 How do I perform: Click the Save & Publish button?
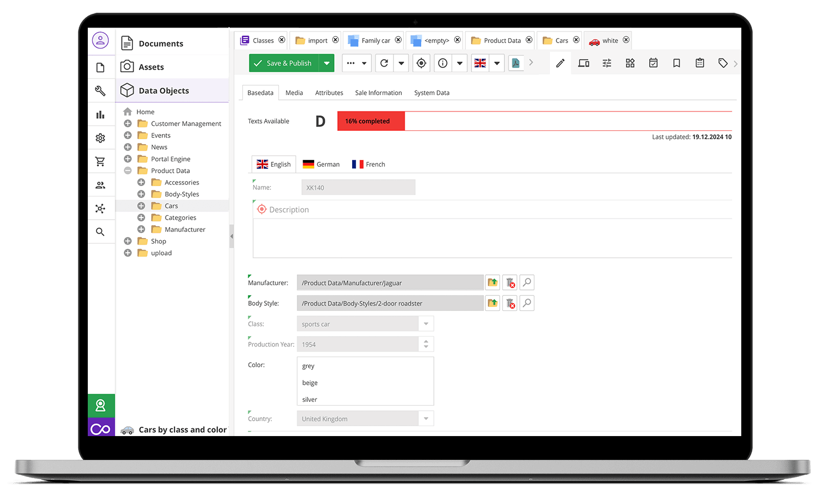pos(283,63)
